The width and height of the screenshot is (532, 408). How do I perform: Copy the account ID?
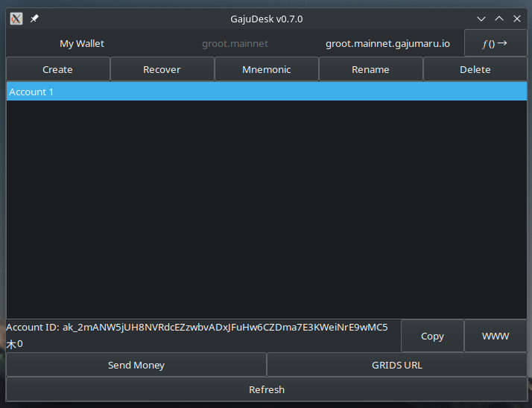pyautogui.click(x=432, y=336)
